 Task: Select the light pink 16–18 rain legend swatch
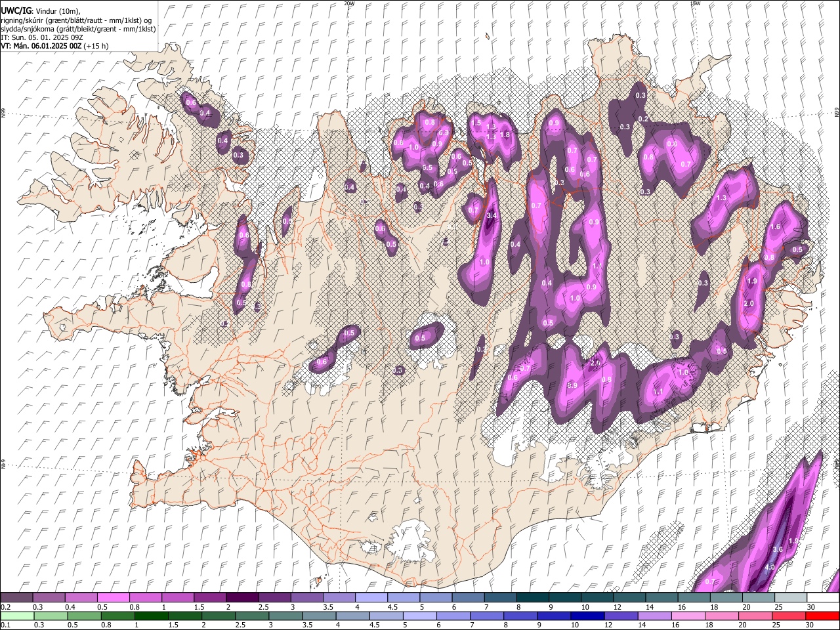pyautogui.click(x=688, y=616)
